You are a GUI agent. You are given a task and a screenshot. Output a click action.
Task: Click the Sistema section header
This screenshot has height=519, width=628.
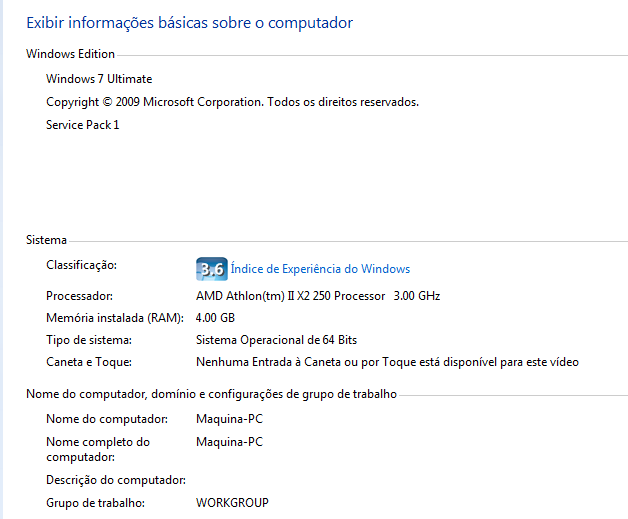[46, 240]
